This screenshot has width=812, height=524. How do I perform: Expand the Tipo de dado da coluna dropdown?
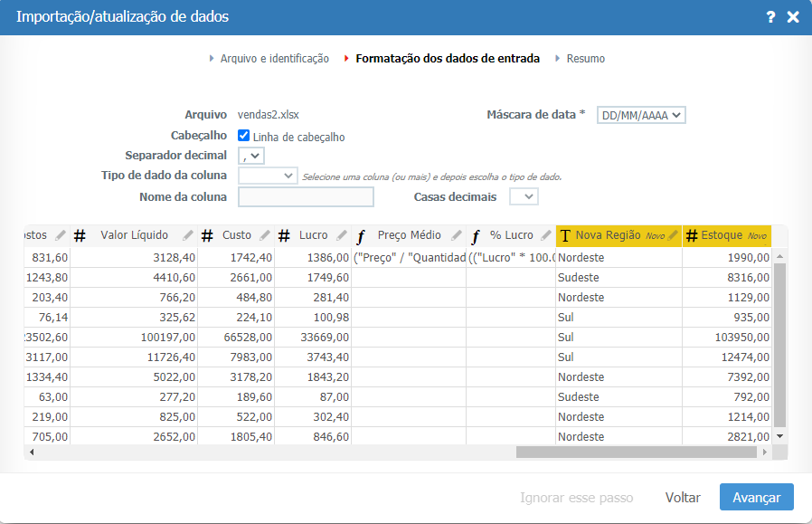(268, 175)
